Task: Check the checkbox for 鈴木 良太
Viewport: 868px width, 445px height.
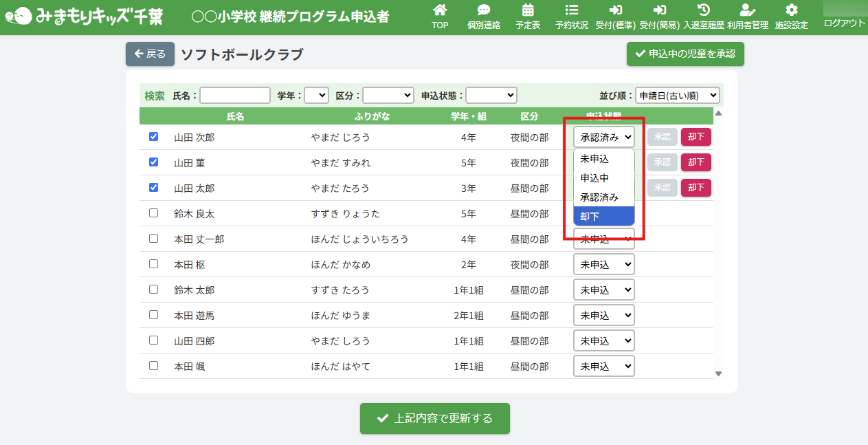Action: click(154, 213)
